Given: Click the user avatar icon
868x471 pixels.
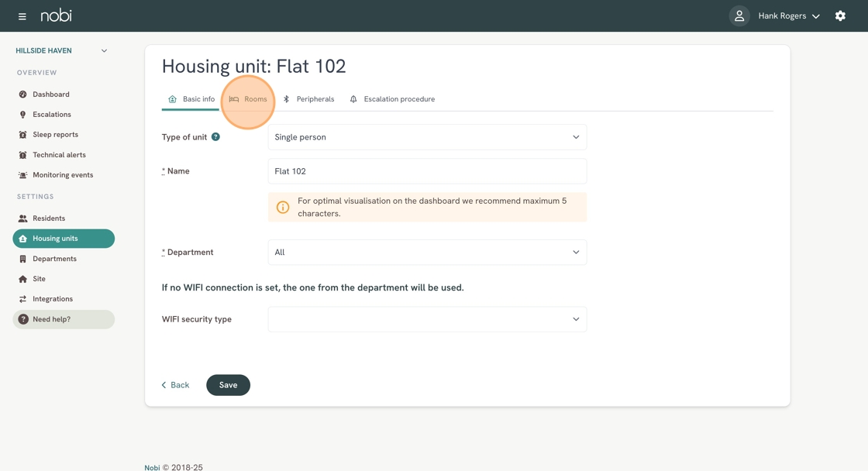Looking at the screenshot, I should coord(739,16).
